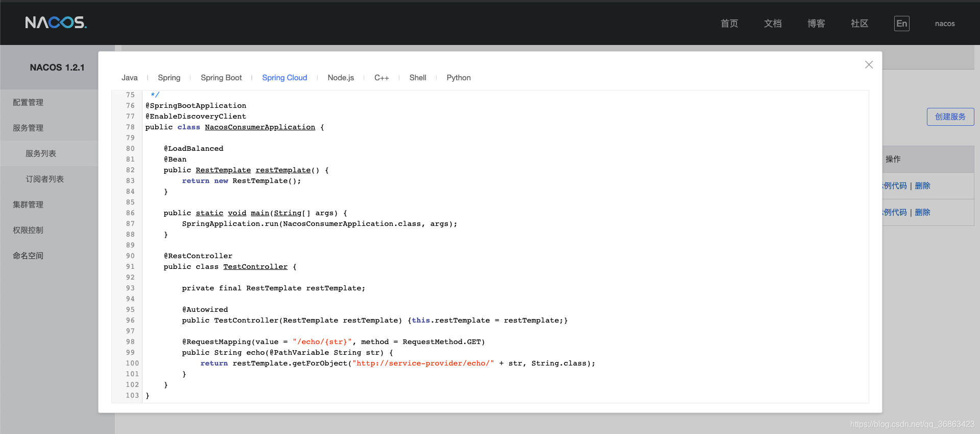
Task: Click 'private final RestTemplate restTemplate;' line
Action: [x=274, y=288]
